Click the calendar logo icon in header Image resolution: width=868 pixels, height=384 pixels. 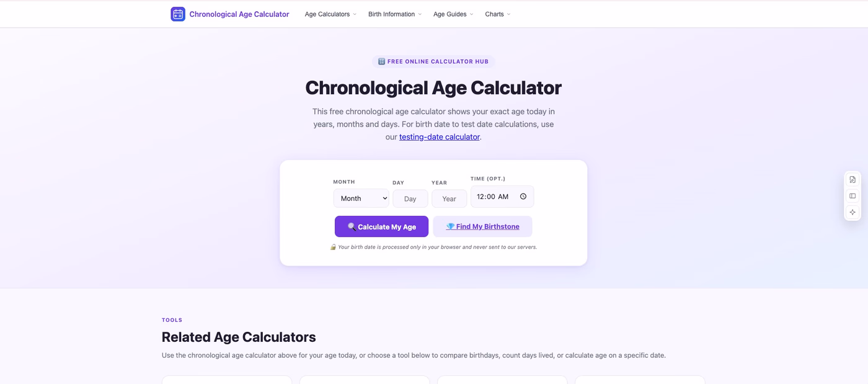(x=178, y=14)
